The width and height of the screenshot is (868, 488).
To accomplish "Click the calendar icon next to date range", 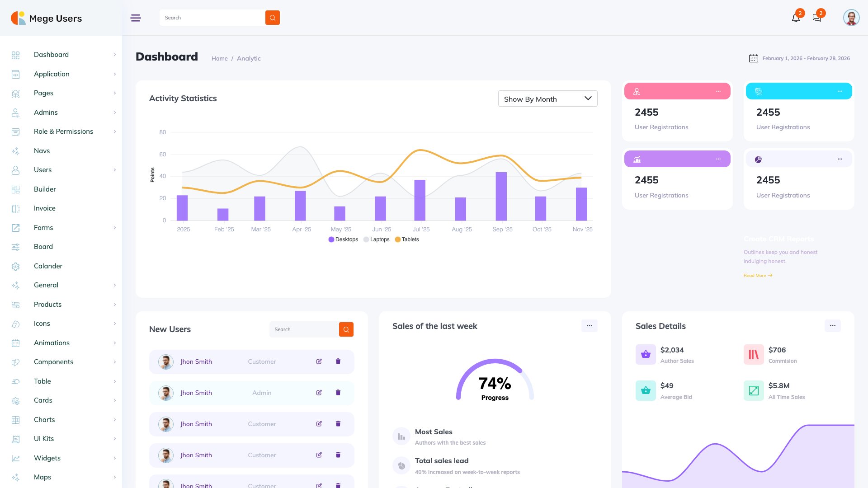I will click(x=753, y=58).
